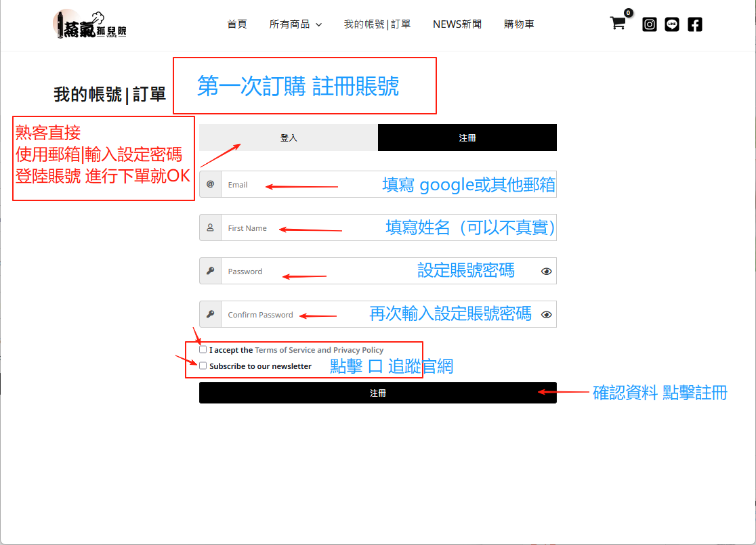
Task: Open the Facebook social icon
Action: 694,24
